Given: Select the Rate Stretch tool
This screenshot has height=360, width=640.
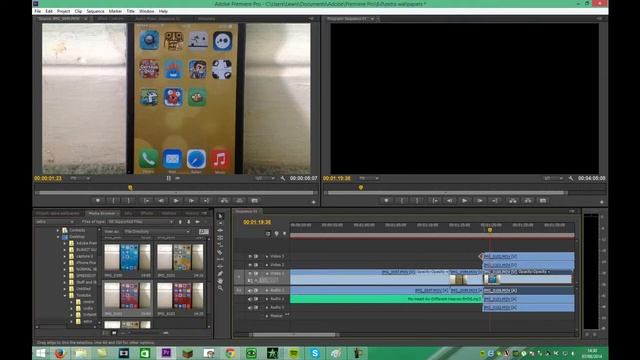Looking at the screenshot, I should coord(220,245).
